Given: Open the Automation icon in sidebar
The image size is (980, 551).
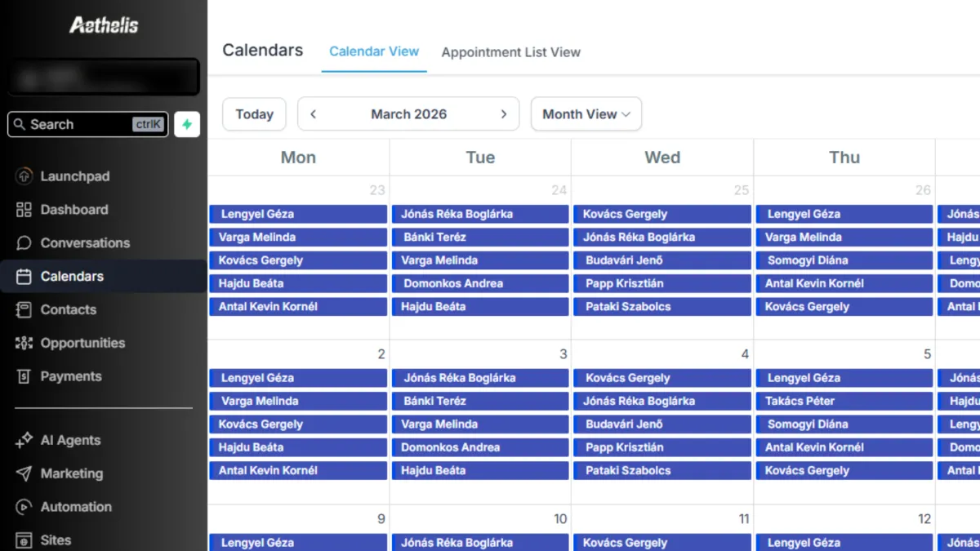Looking at the screenshot, I should [24, 508].
